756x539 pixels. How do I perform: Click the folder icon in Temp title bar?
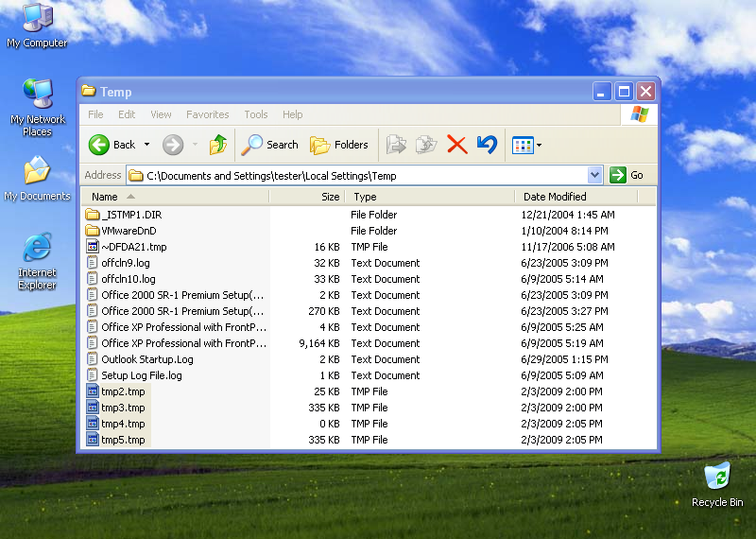click(x=88, y=91)
